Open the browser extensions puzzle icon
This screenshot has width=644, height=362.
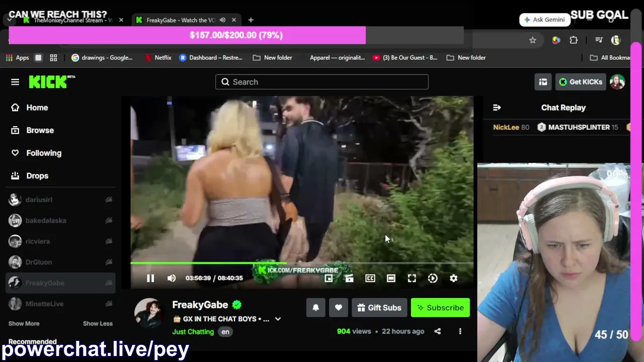coord(574,40)
